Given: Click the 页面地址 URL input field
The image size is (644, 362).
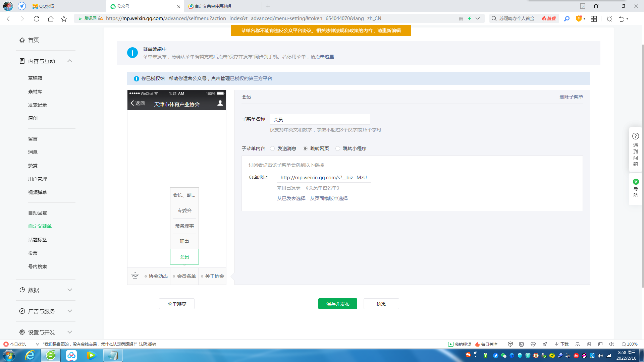Looking at the screenshot, I should pos(324,177).
